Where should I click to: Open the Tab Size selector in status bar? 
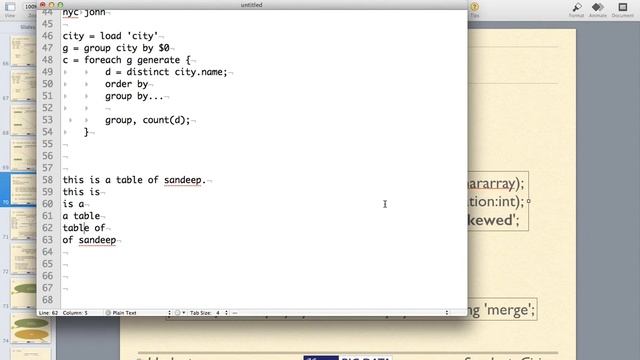(209, 313)
